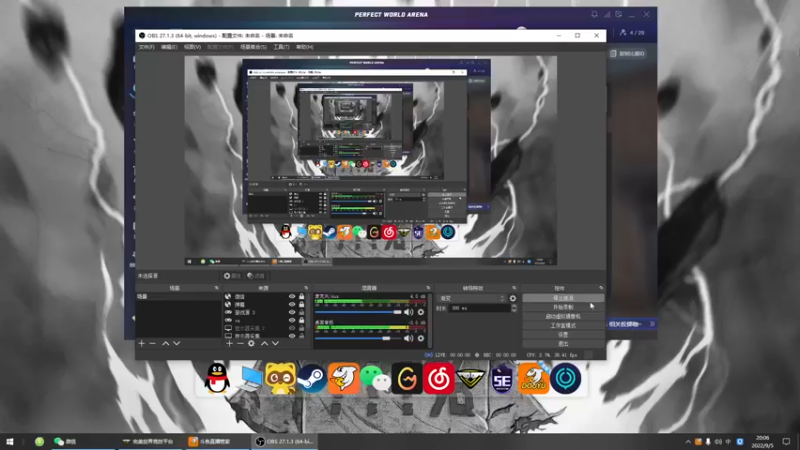Click 停止推流 button
This screenshot has width=800, height=450.
tap(563, 298)
